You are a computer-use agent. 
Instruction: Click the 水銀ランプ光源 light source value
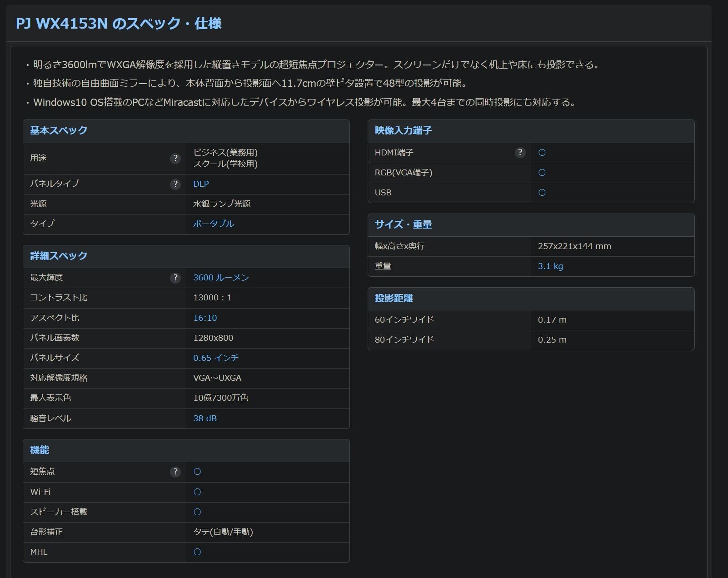tap(222, 204)
